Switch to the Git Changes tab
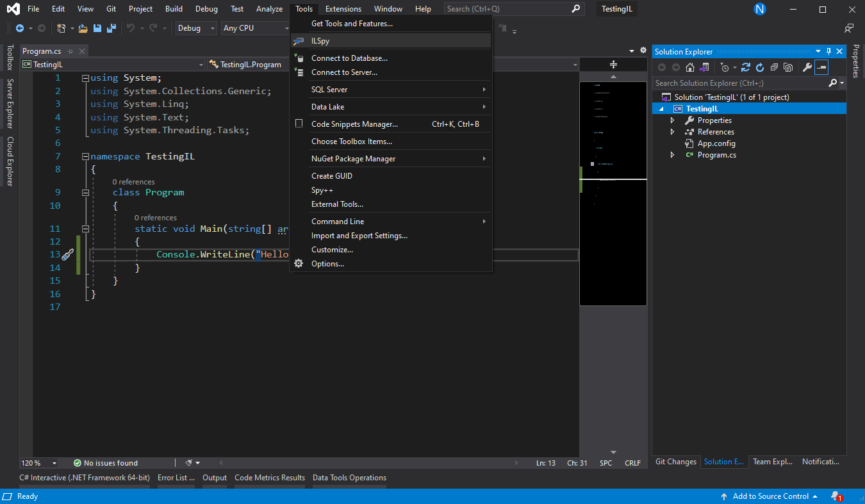 click(676, 462)
